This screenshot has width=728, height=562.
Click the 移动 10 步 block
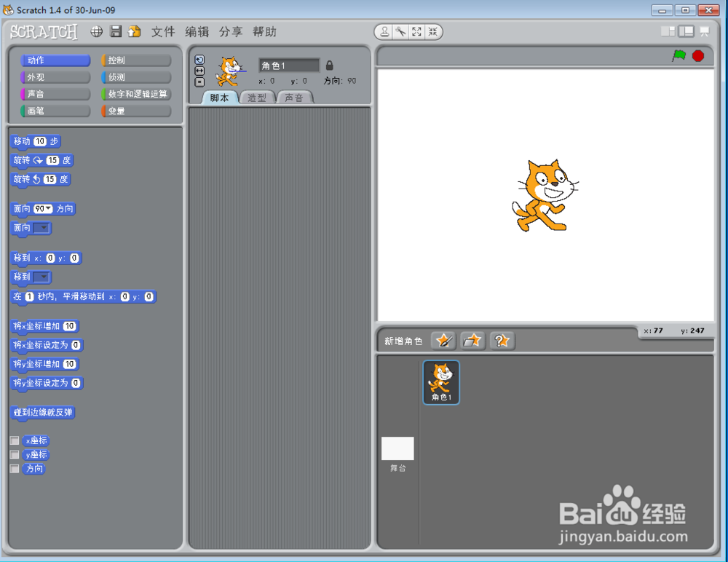36,141
